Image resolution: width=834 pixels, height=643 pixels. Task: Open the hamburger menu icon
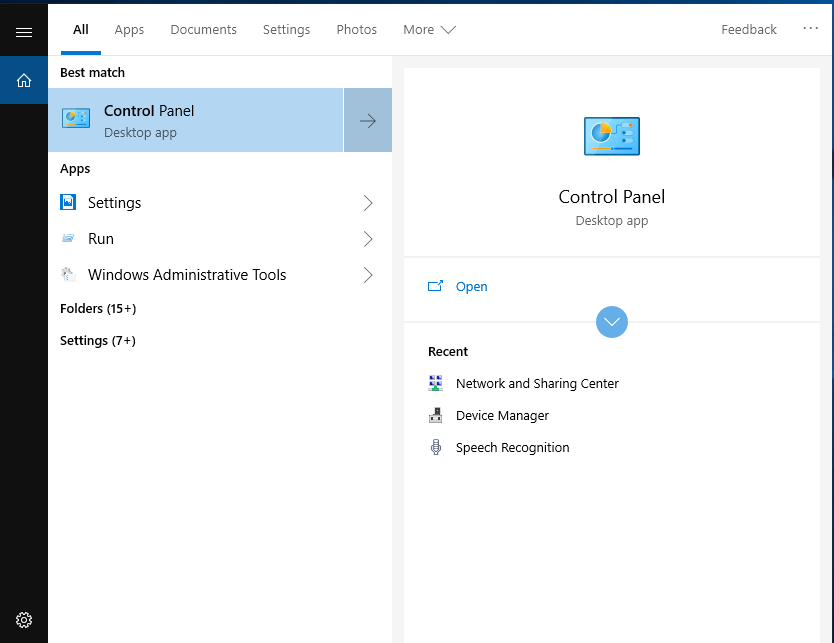coord(24,32)
